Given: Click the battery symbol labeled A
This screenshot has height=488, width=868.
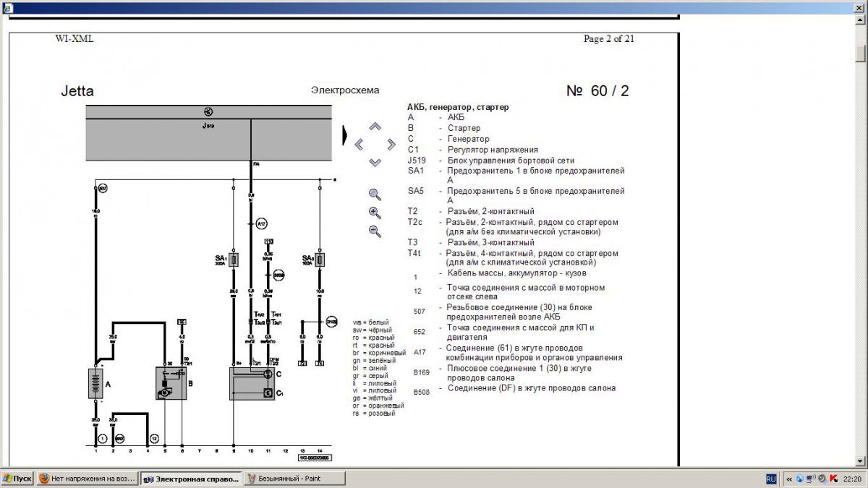Looking at the screenshot, I should 95,383.
